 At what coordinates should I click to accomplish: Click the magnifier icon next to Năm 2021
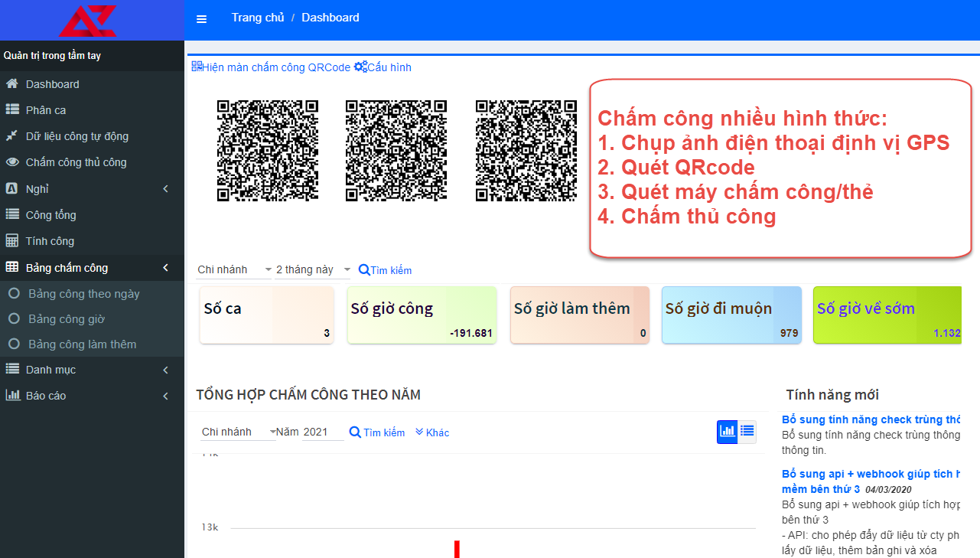[x=355, y=432]
